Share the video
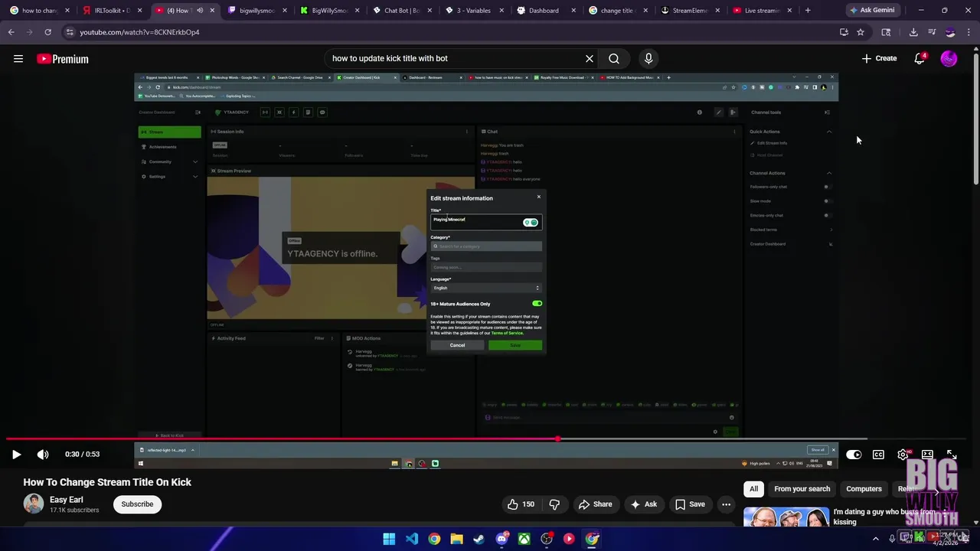Viewport: 980px width, 551px height. pyautogui.click(x=595, y=504)
